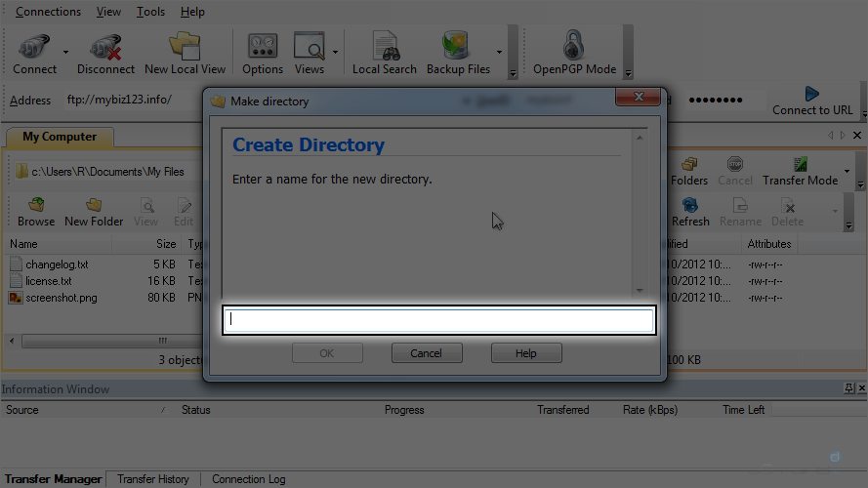Image resolution: width=868 pixels, height=488 pixels.
Task: Launch Local Search binoculars icon
Action: (384, 49)
